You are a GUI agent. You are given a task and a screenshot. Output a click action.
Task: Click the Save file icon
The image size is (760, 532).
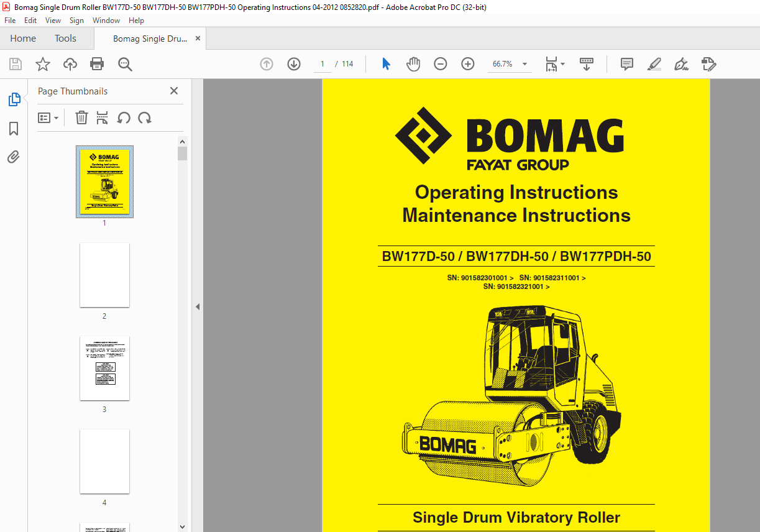(16, 64)
